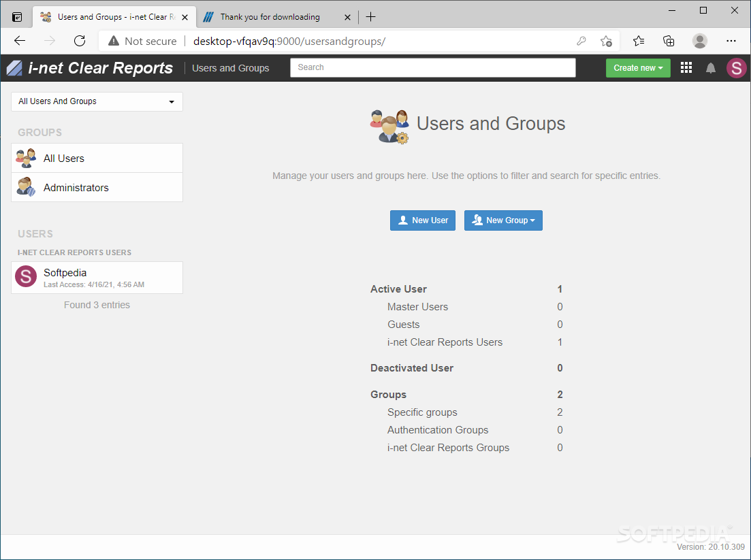Click the Last Access 4/16/21 text
The width and height of the screenshot is (751, 560).
click(94, 284)
